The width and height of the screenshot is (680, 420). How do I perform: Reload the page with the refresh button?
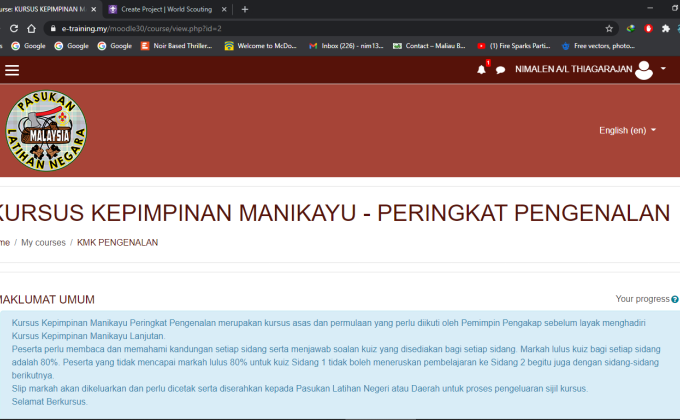click(14, 29)
